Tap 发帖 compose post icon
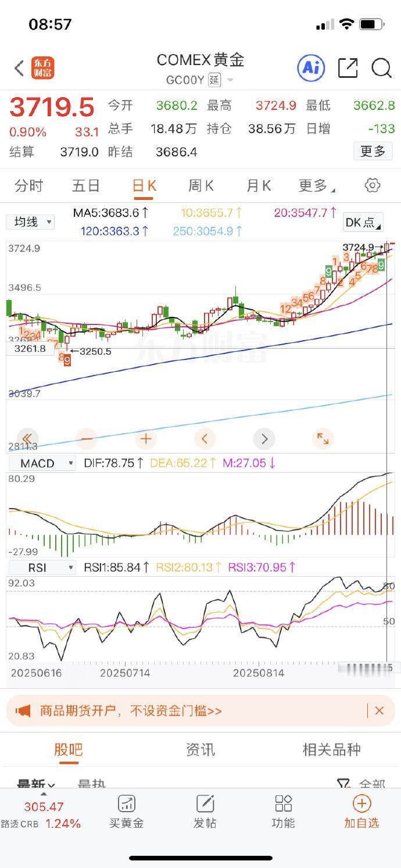 click(x=205, y=812)
